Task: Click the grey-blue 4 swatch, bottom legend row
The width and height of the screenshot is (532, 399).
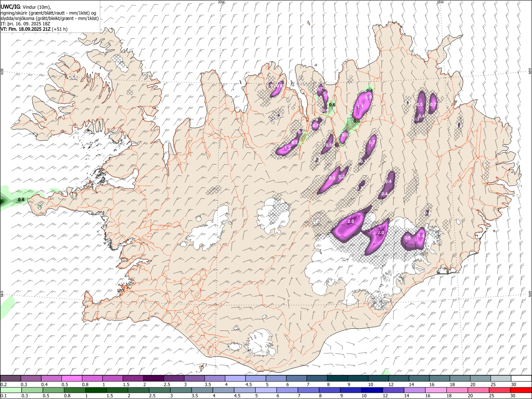Action: coord(223,390)
